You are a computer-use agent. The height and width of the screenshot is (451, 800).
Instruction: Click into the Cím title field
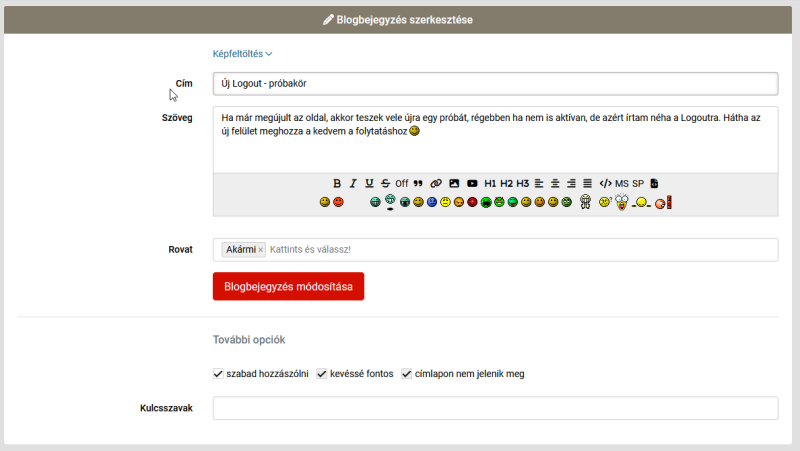coord(495,84)
